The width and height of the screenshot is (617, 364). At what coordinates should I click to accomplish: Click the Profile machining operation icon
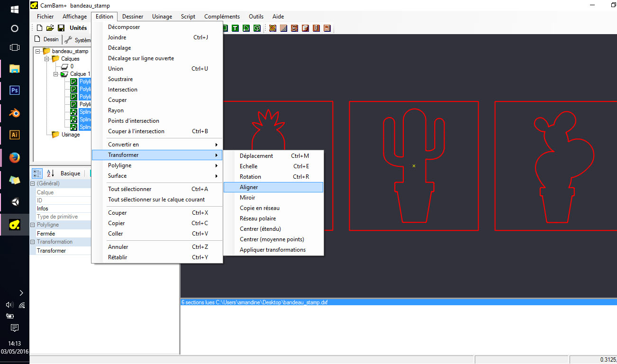coord(272,28)
